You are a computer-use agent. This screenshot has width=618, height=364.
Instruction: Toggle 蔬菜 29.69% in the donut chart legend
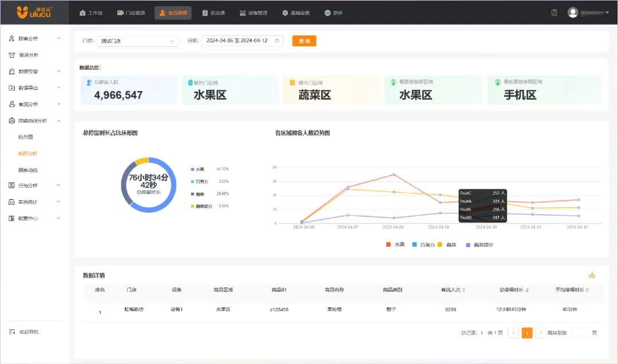209,193
